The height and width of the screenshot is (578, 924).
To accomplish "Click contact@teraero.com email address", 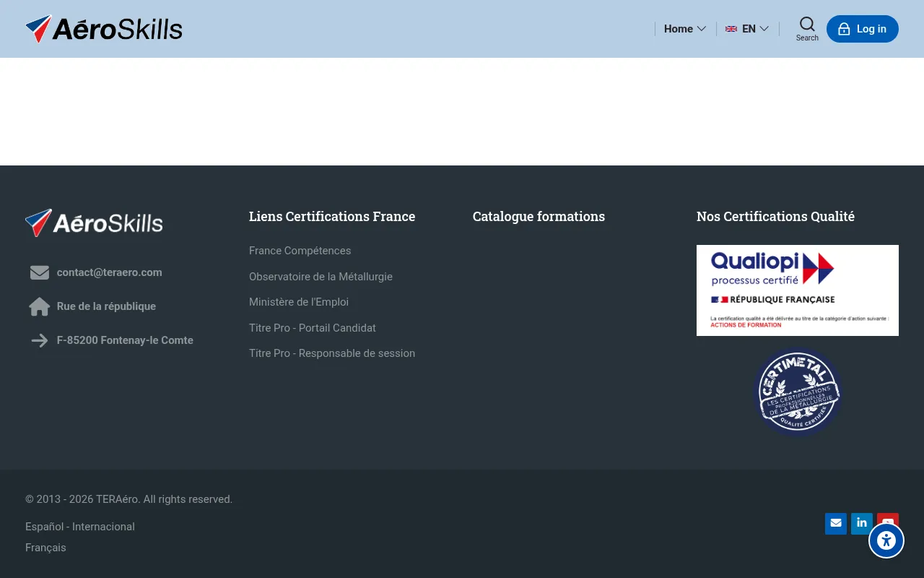I will click(110, 272).
